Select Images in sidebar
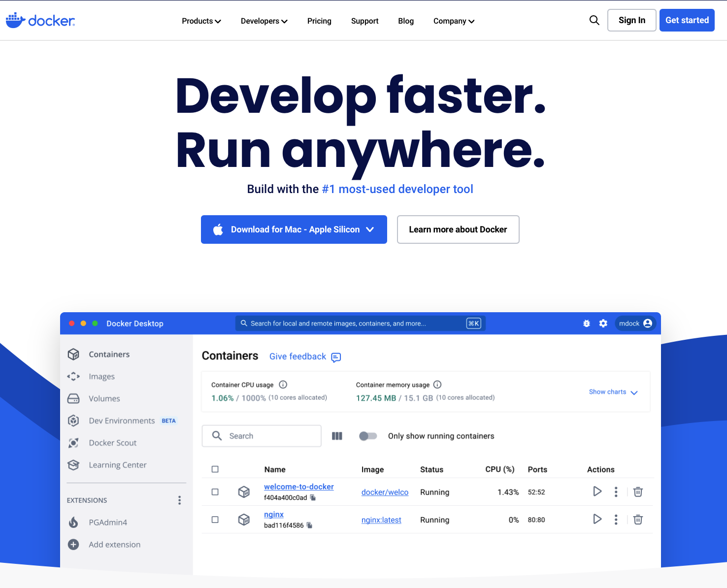This screenshot has height=588, width=727. [x=101, y=376]
